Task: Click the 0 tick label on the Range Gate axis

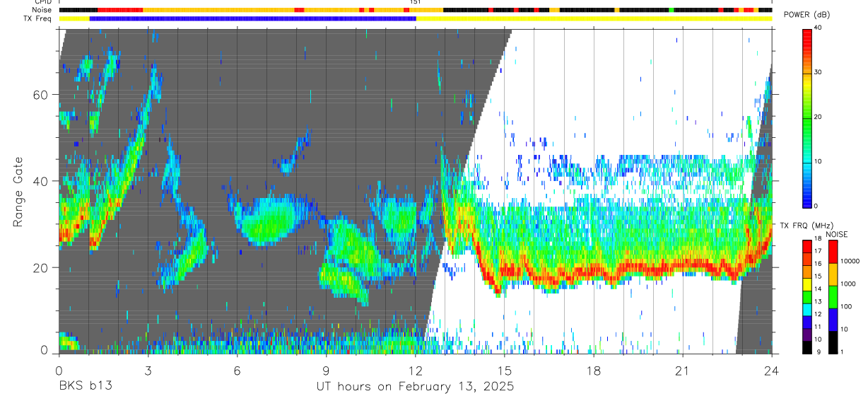Action: [44, 350]
